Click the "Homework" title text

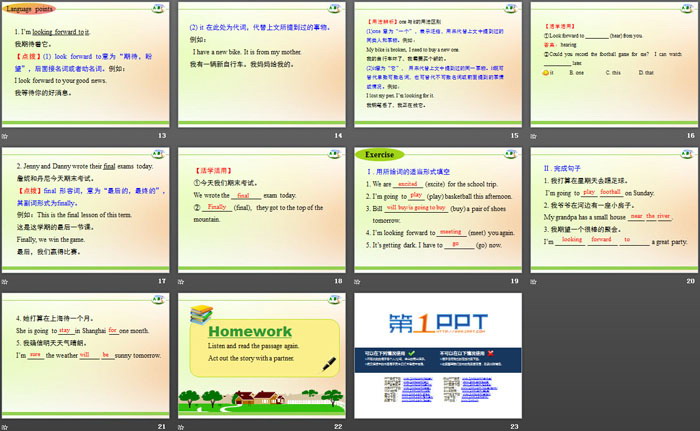(252, 331)
